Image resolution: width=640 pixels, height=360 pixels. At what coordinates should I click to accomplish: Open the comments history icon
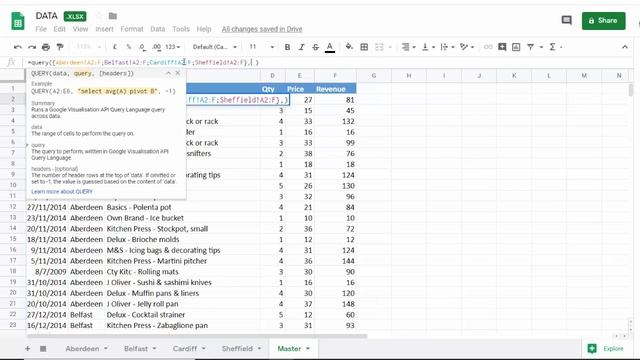[567, 20]
